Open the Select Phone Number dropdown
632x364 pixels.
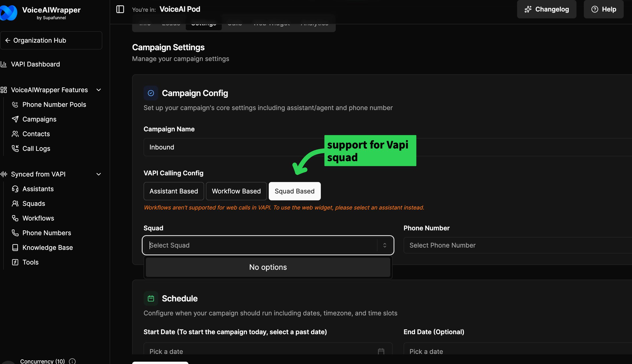[517, 245]
